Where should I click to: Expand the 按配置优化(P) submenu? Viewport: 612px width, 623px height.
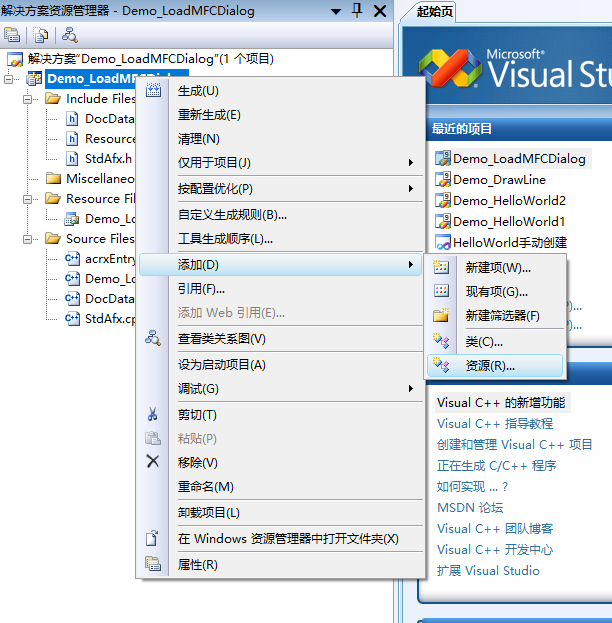coord(281,189)
